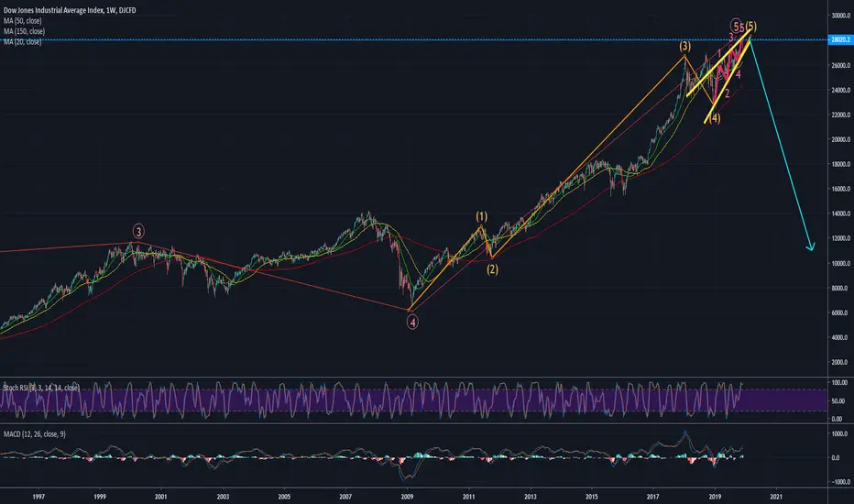854x504 pixels.
Task: Select the MA (20, close) indicator legend
Action: click(x=22, y=41)
